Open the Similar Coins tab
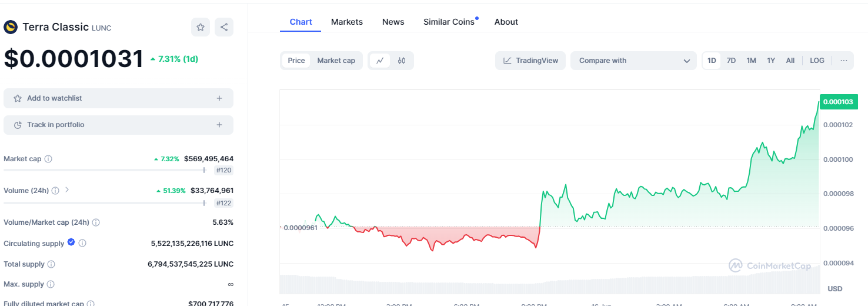Image resolution: width=868 pixels, height=306 pixels. 449,22
